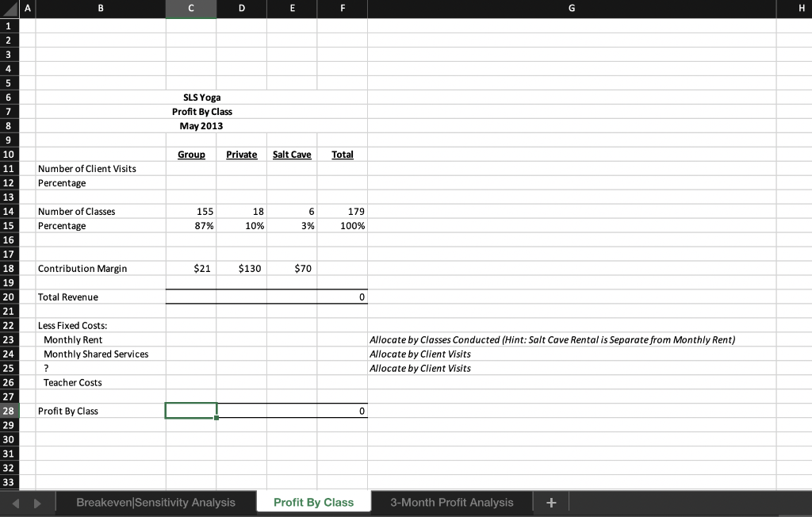The image size is (812, 517).
Task: Click the 'Salt Cave' column heading cell
Action: (292, 154)
